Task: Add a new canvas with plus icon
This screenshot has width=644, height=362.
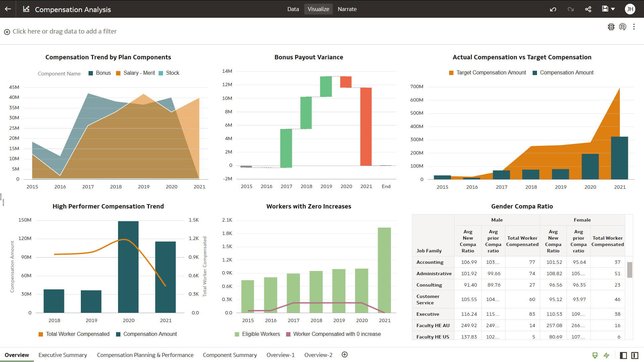Action: click(x=344, y=355)
